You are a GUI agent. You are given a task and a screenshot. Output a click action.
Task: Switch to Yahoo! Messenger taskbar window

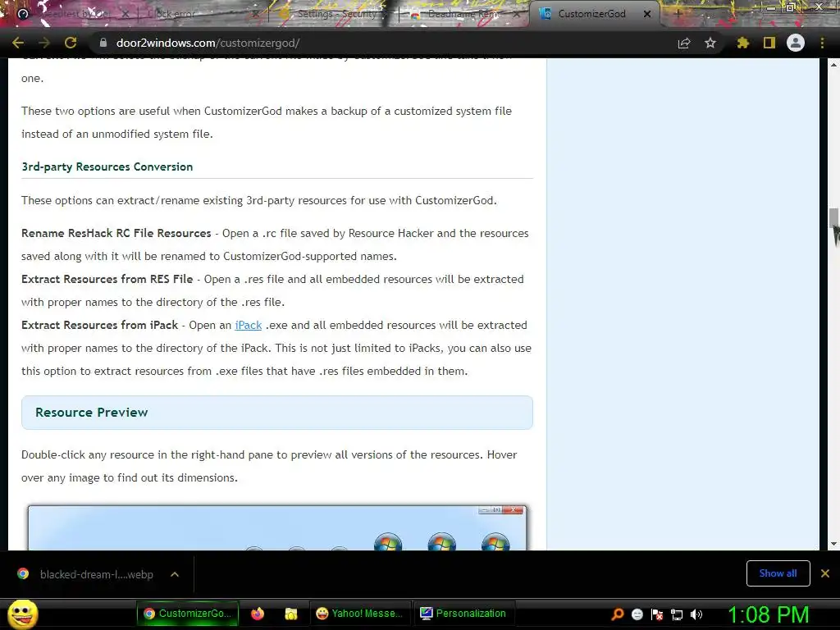point(359,614)
